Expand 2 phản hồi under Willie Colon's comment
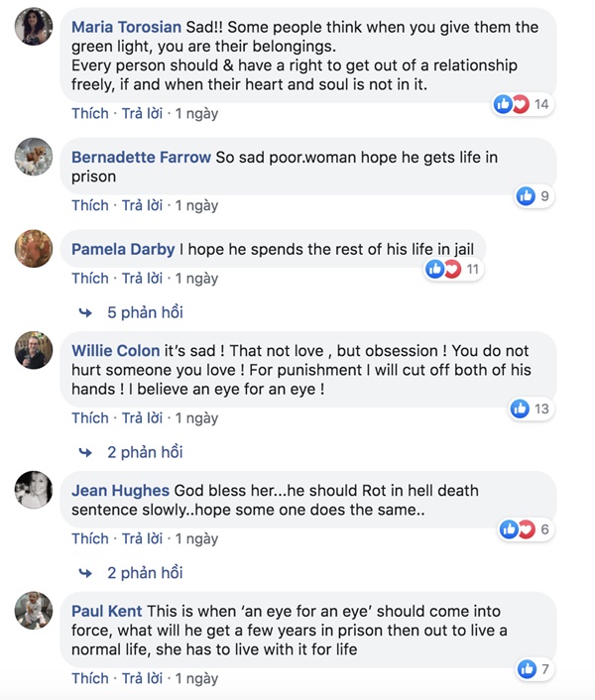The image size is (595, 700). [x=145, y=452]
